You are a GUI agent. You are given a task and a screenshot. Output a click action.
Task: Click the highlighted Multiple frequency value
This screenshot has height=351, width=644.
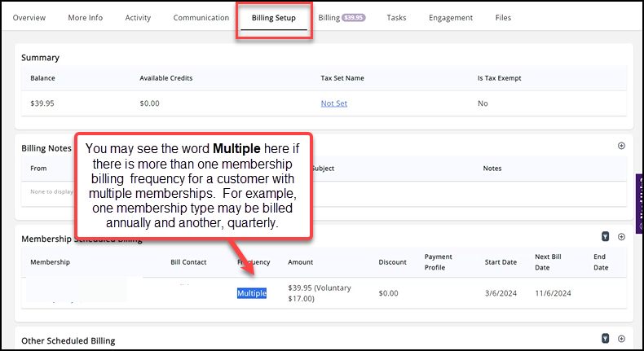252,293
